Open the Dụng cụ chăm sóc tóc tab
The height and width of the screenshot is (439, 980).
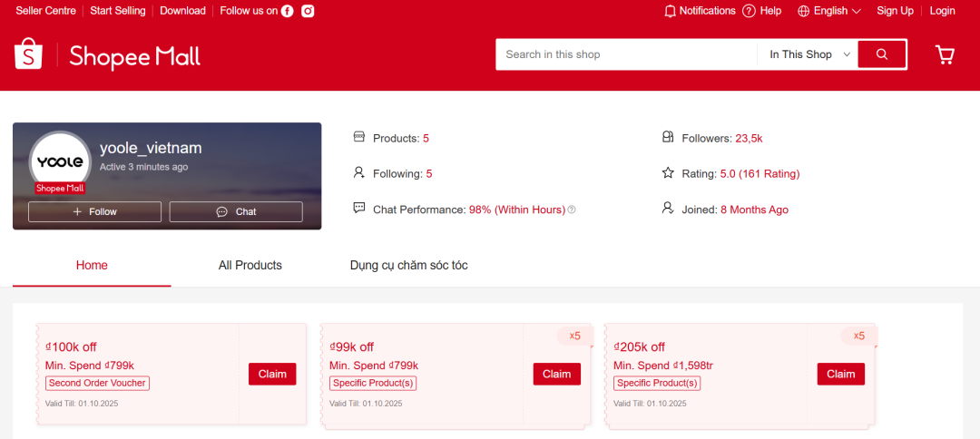coord(408,266)
